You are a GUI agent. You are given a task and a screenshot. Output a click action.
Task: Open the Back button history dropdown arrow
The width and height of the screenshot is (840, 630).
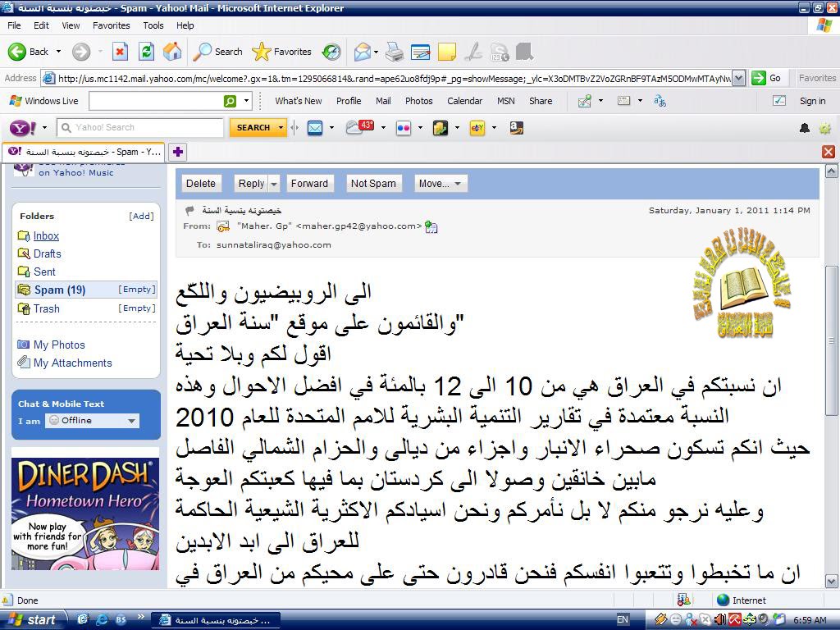point(58,52)
